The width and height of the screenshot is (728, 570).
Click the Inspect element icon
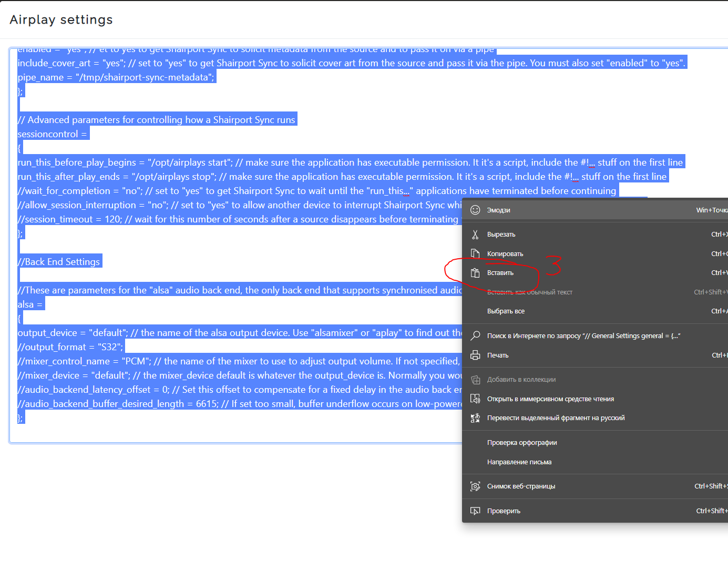[x=475, y=511]
